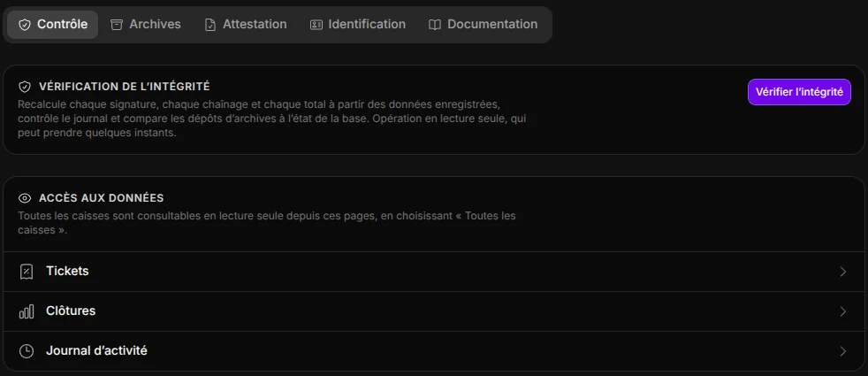Click the Documentation open-book icon
868x376 pixels.
click(x=435, y=25)
